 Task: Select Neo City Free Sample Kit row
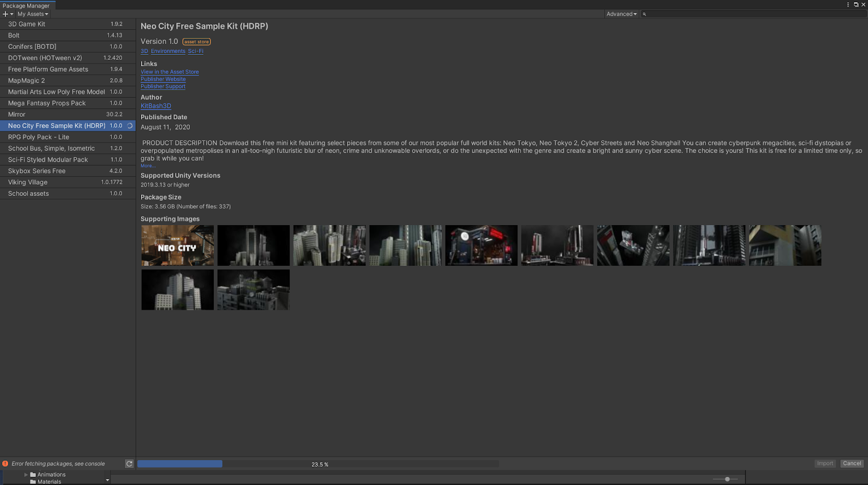(68, 126)
